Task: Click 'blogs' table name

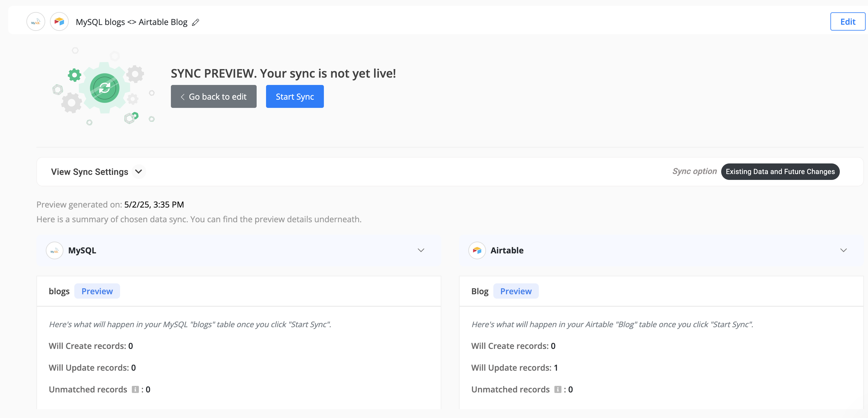Action: point(59,291)
